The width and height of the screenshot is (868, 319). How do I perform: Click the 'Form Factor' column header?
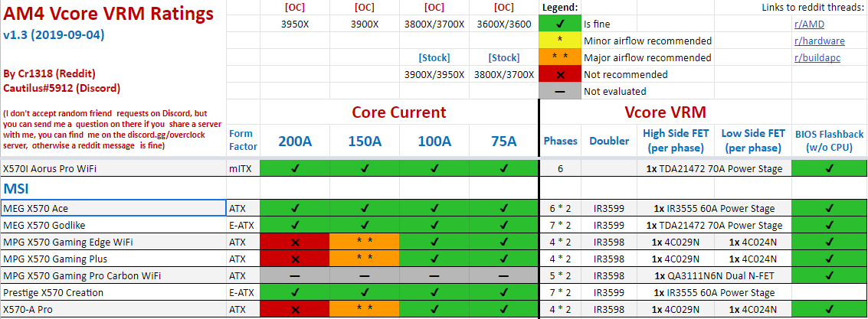click(x=243, y=141)
